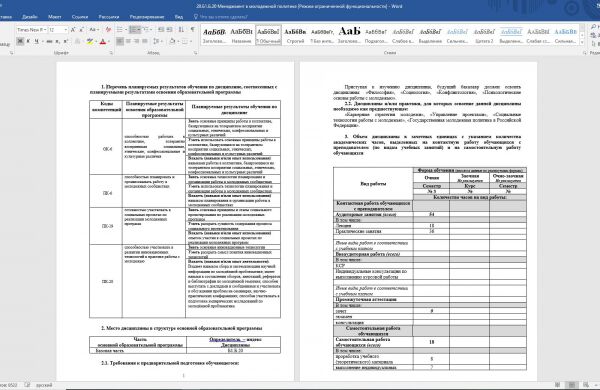Apply the Подзаголовок style
This screenshot has height=390, width=600.
tap(376, 35)
